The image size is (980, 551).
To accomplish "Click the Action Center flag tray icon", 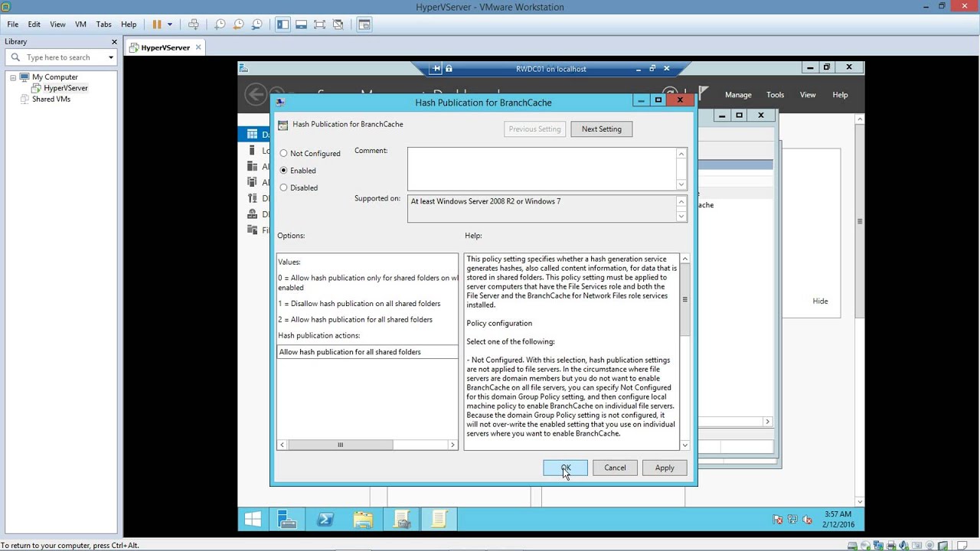I will [779, 520].
